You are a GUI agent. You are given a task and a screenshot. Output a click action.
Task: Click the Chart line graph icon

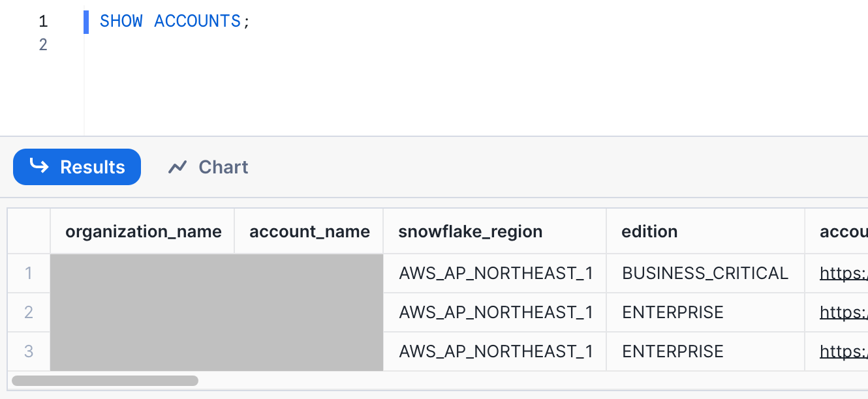pyautogui.click(x=178, y=168)
